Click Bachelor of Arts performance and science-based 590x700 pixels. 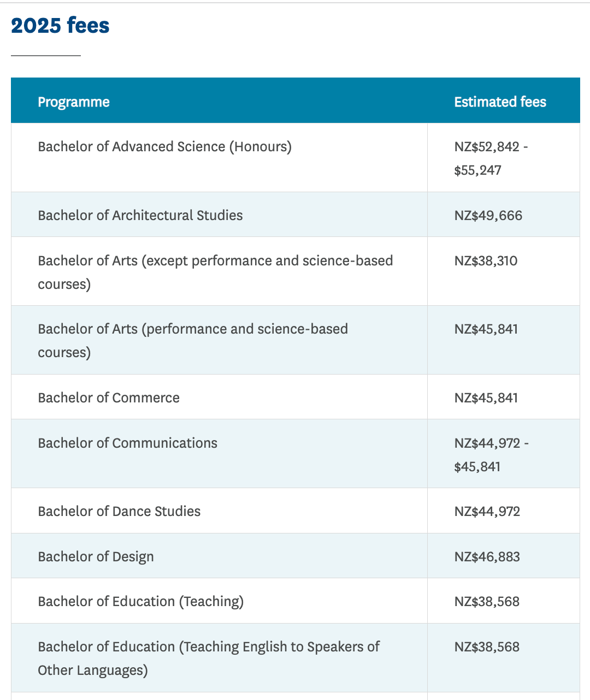(193, 329)
